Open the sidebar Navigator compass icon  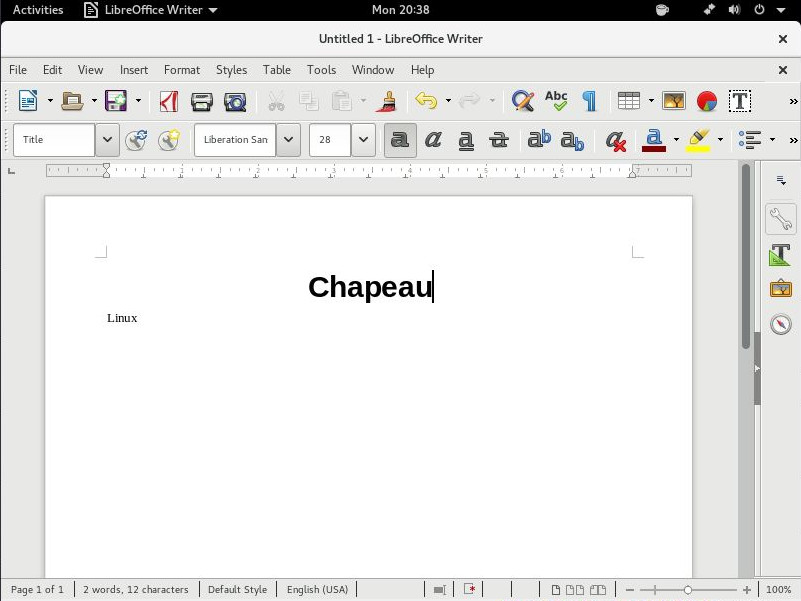(x=781, y=324)
